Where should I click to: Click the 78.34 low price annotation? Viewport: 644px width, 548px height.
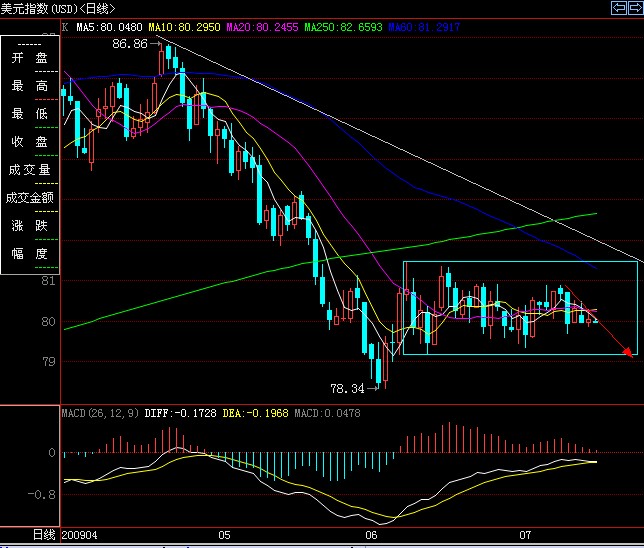[x=347, y=388]
